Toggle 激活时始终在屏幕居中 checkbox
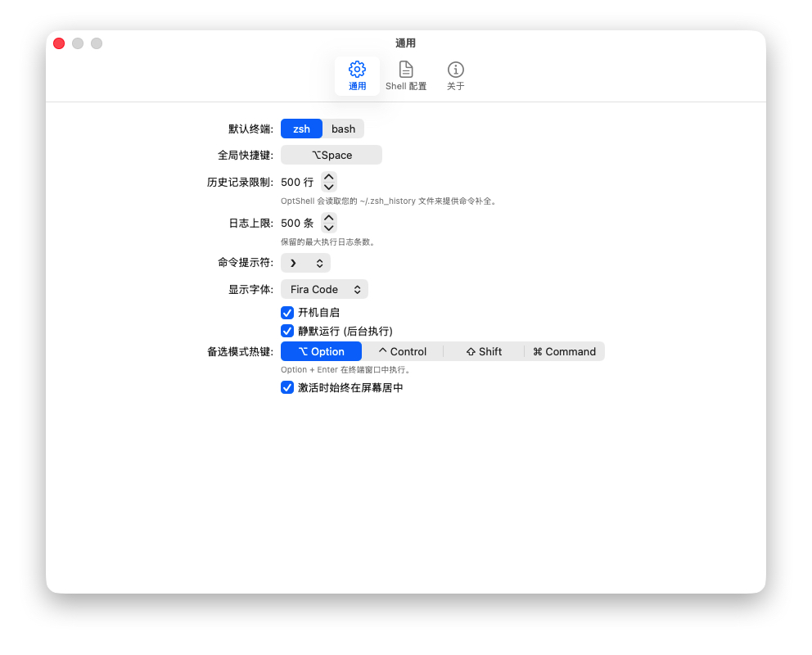 287,387
